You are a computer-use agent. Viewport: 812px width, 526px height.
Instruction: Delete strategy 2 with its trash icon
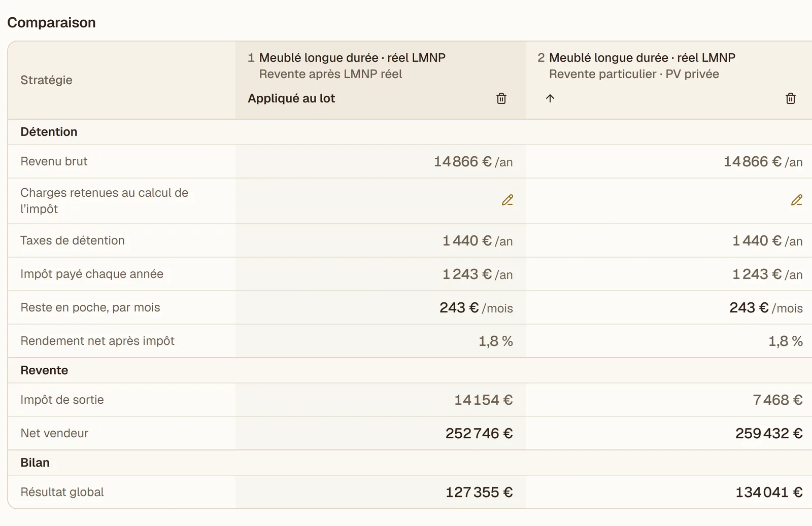click(791, 98)
